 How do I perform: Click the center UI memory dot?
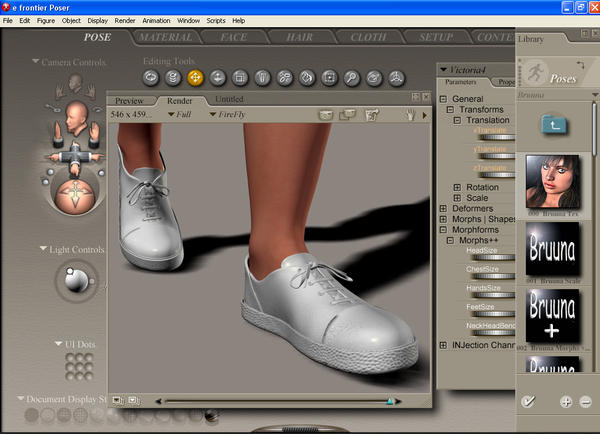[x=80, y=367]
